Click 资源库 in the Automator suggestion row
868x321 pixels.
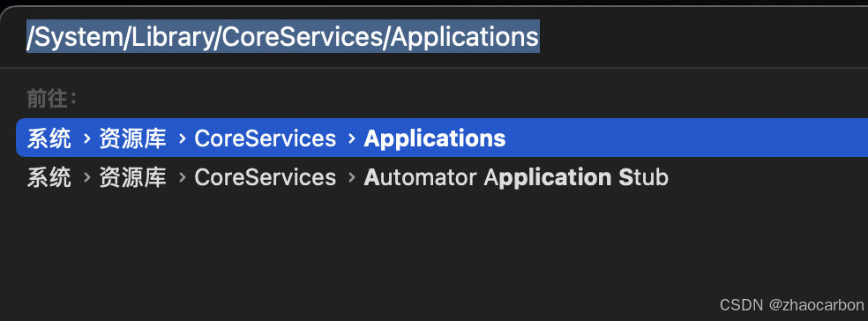click(132, 177)
